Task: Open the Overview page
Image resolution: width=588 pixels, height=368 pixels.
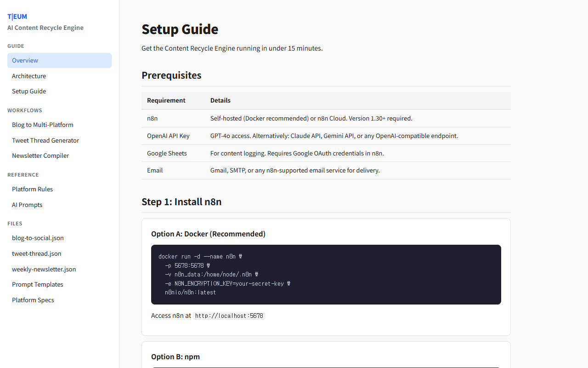Action: click(x=25, y=60)
